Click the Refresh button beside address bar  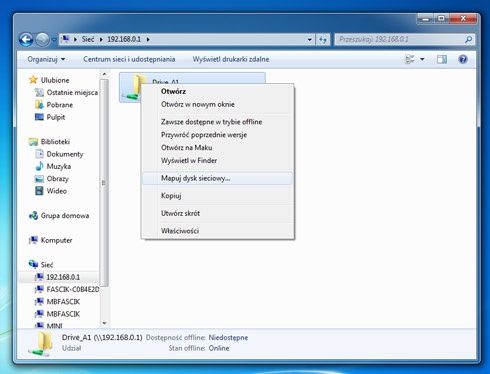click(323, 40)
